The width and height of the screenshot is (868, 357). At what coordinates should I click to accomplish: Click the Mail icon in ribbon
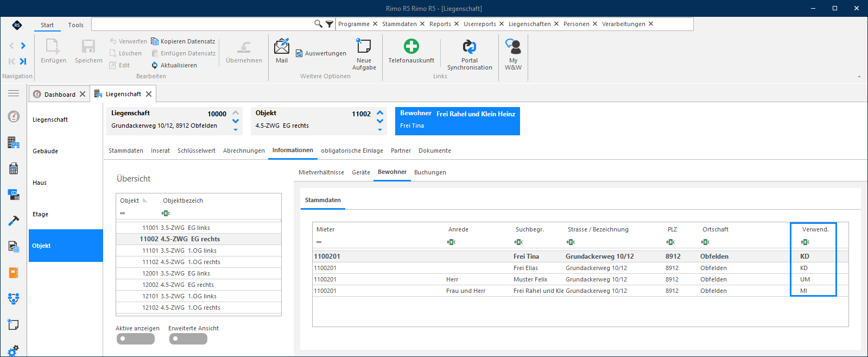[282, 46]
